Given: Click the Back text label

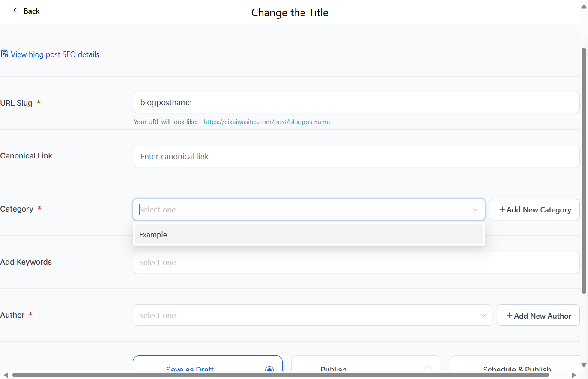Looking at the screenshot, I should 31,11.
